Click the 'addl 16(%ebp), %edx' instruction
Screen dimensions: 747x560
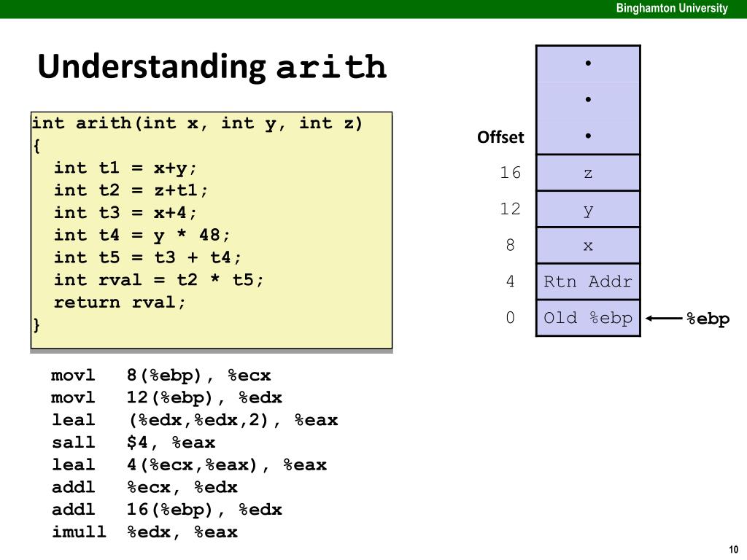pos(167,510)
